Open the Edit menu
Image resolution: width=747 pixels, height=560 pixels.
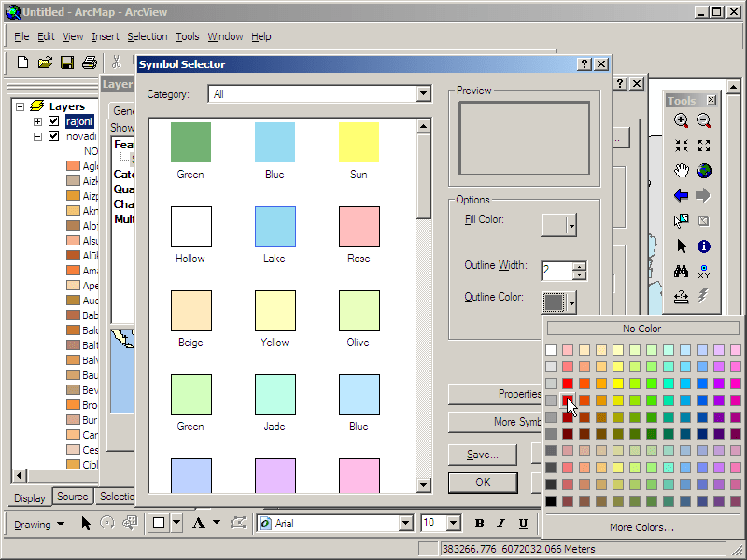tap(46, 36)
